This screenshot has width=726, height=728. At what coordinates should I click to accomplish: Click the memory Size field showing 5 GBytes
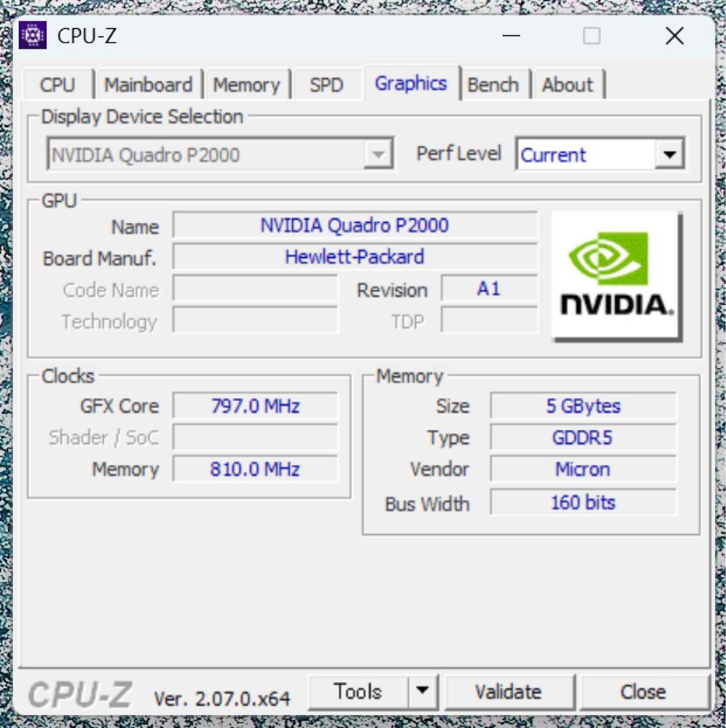click(x=584, y=405)
